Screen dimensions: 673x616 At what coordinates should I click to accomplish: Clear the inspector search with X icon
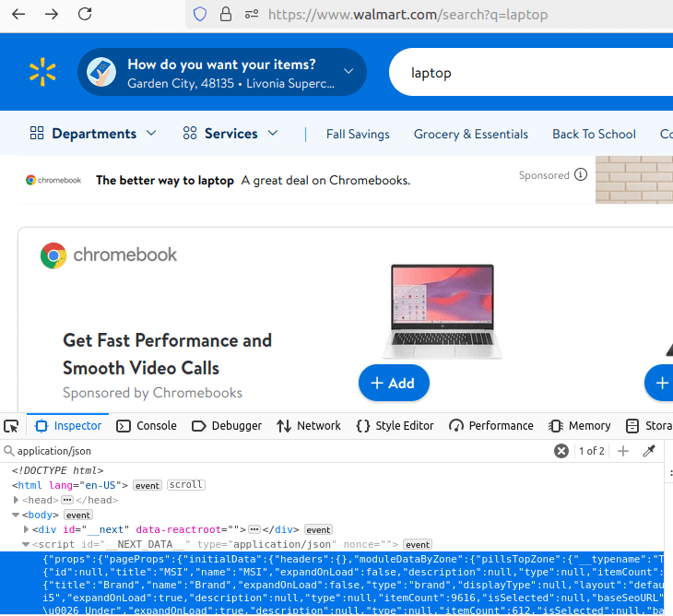click(561, 451)
